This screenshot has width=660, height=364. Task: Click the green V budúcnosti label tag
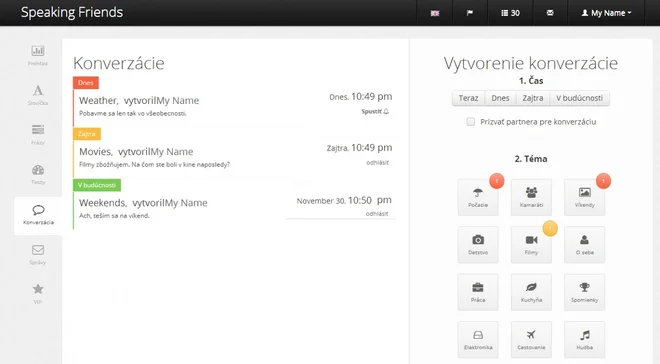[97, 185]
